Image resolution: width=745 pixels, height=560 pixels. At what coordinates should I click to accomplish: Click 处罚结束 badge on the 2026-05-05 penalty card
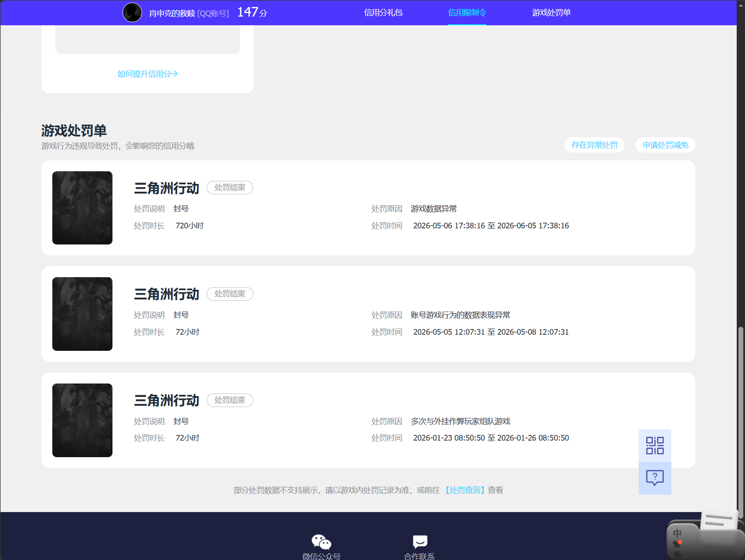coord(230,294)
